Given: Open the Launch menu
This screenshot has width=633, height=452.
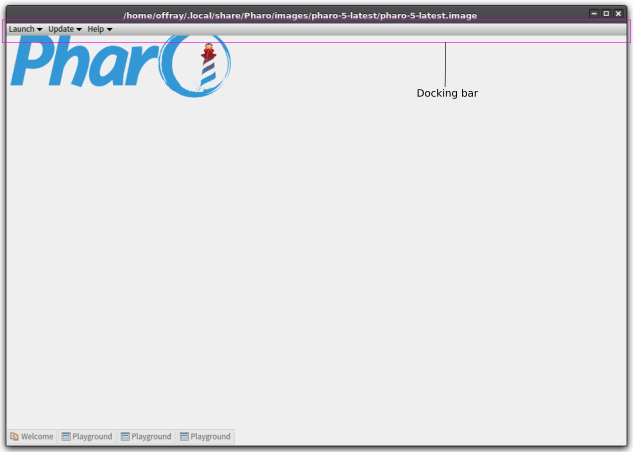Looking at the screenshot, I should point(25,29).
